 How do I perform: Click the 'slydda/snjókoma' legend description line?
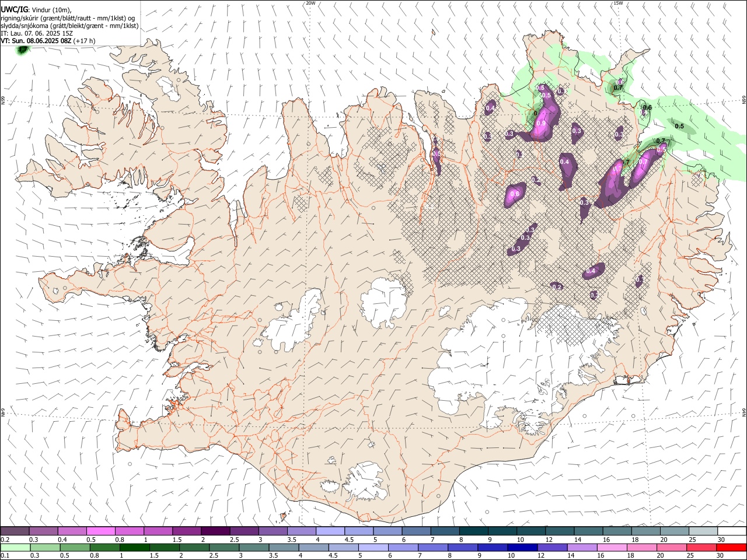[x=69, y=26]
